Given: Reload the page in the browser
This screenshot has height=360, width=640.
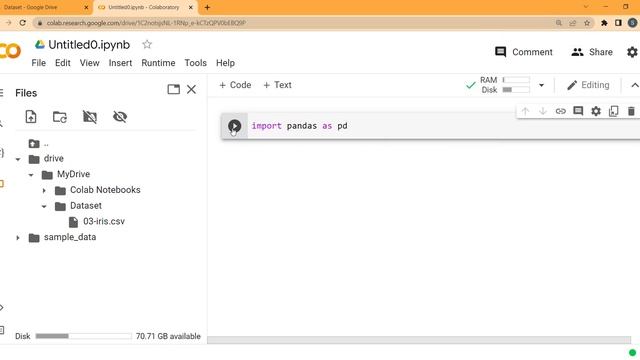Looking at the screenshot, I should pyautogui.click(x=23, y=23).
